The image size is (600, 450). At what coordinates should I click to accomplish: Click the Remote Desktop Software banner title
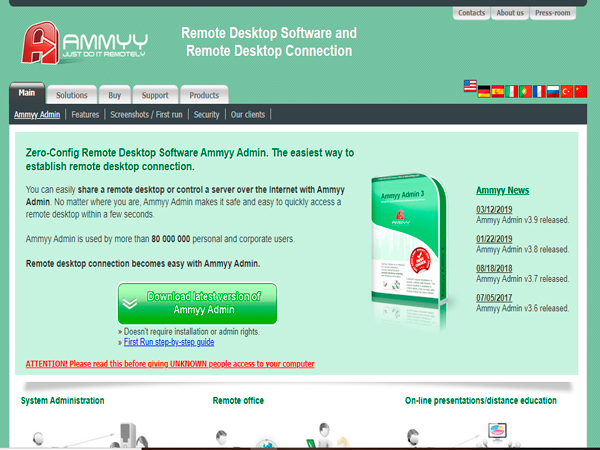coord(269,42)
